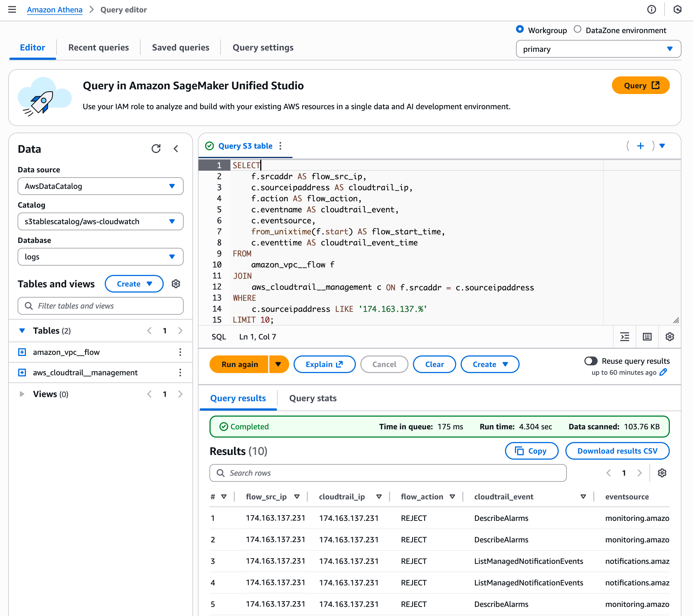Open the Catalog dropdown
Screen dimensions: 693x616
pyautogui.click(x=100, y=221)
